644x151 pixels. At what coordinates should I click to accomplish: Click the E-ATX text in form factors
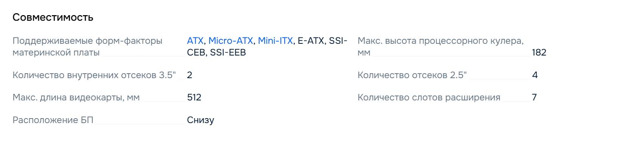(x=311, y=41)
